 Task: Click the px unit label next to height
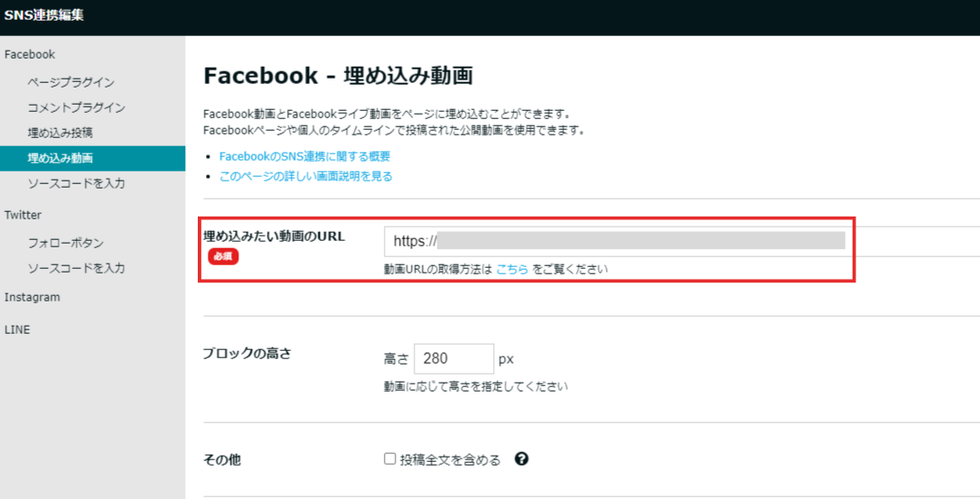point(506,359)
